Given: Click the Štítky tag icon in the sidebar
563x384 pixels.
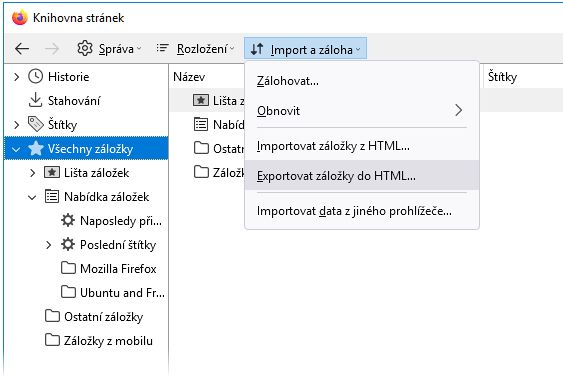Looking at the screenshot, I should (36, 124).
